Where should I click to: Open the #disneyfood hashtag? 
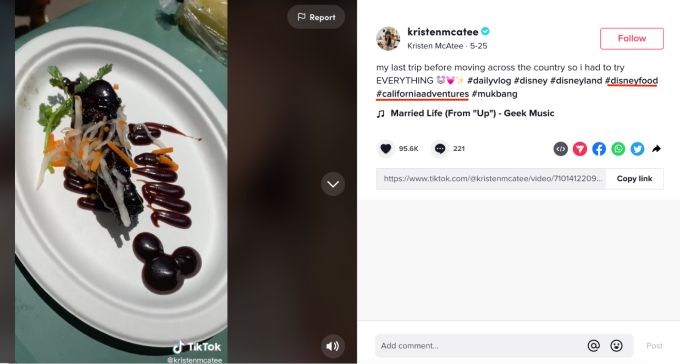point(631,81)
